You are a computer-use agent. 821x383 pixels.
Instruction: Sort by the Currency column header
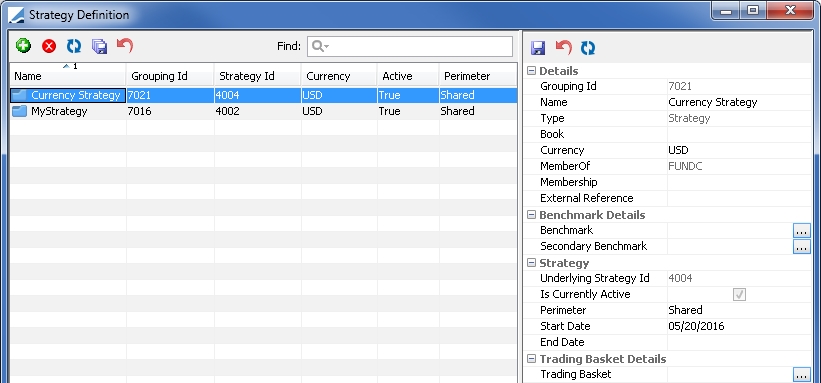[x=339, y=76]
